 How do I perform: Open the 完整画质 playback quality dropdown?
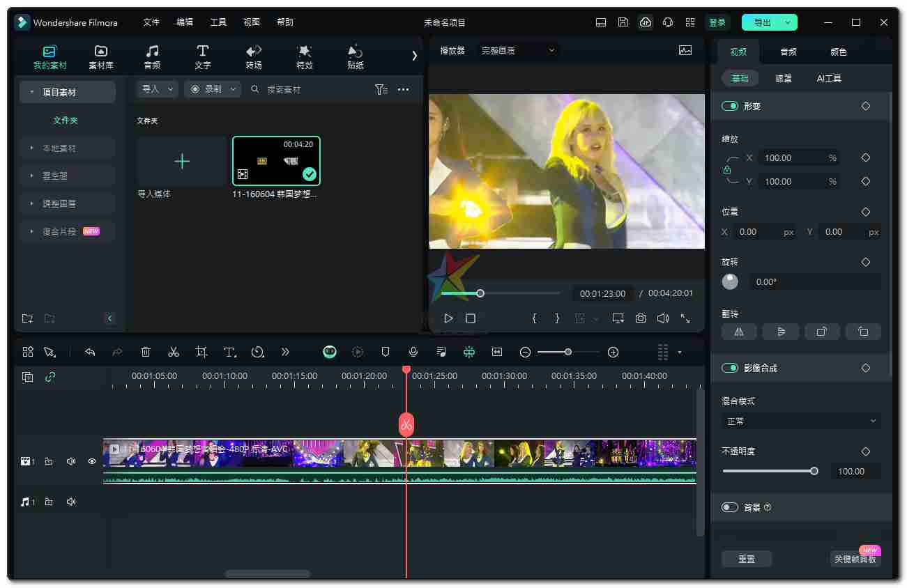(518, 50)
